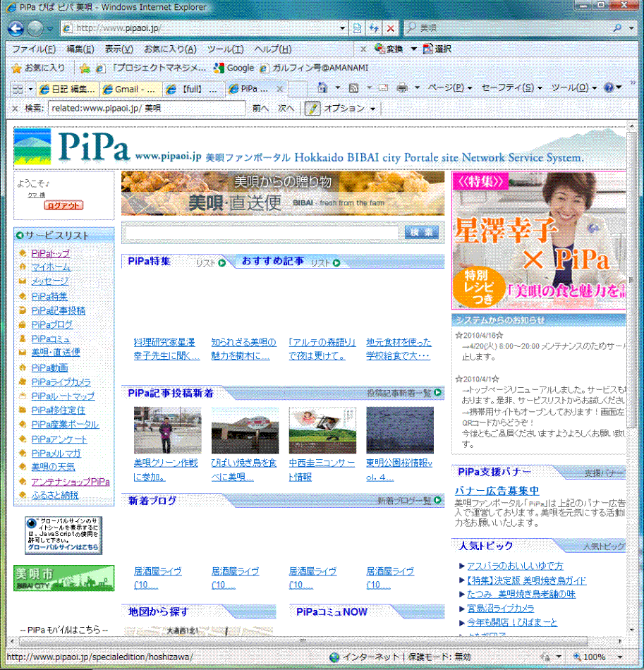Click the 美唄市 BIBAI CITY green banner
The width and height of the screenshot is (644, 670).
coord(64,578)
